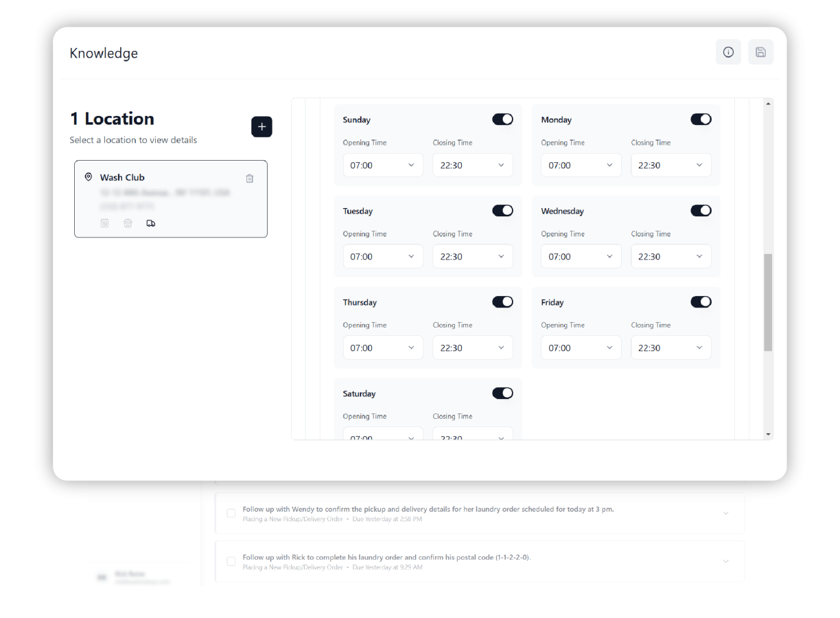This screenshot has height=618, width=840.
Task: Click the hours panel scrollbar thumb
Action: pos(768,303)
